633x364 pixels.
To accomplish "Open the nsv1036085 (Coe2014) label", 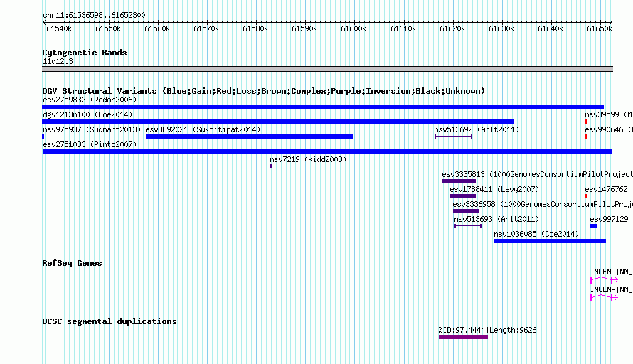I will click(x=536, y=234).
